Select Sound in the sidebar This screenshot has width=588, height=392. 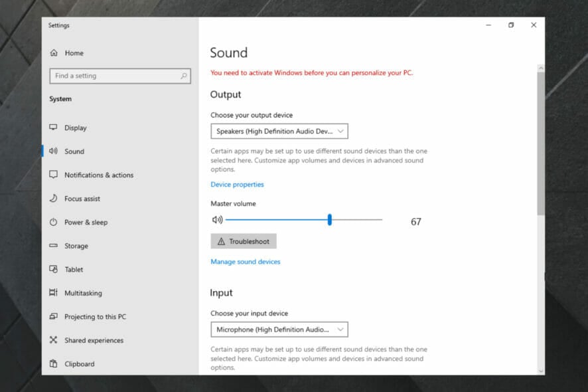click(74, 151)
